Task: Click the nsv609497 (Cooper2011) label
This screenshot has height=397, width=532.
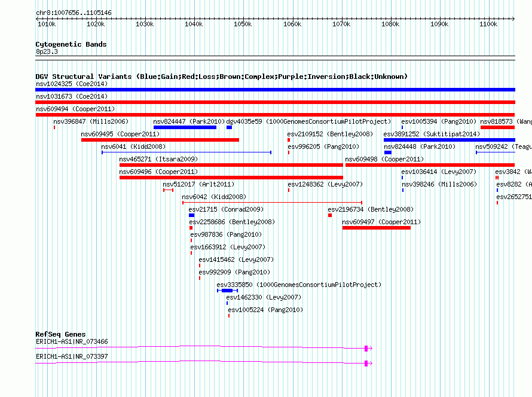Action: pyautogui.click(x=381, y=222)
